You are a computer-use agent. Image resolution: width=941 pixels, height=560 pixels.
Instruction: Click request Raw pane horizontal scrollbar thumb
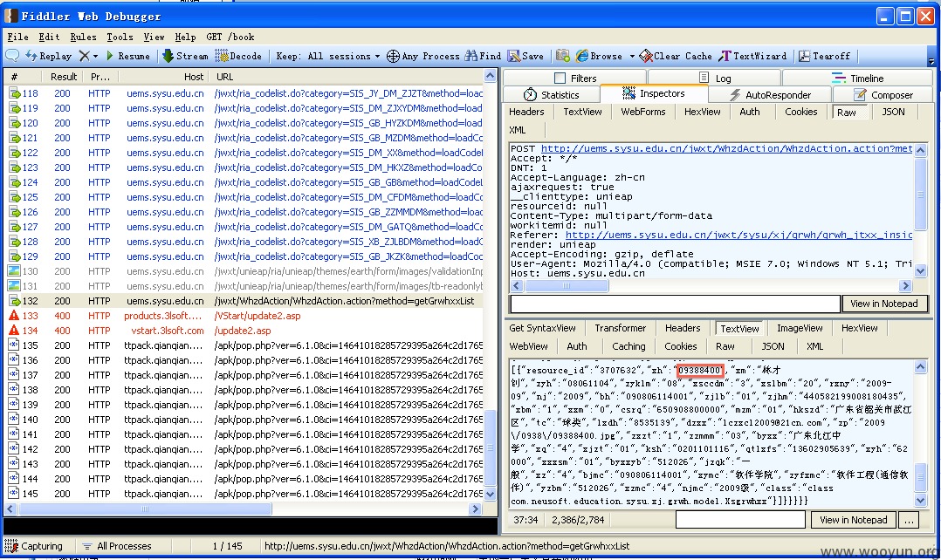567,286
